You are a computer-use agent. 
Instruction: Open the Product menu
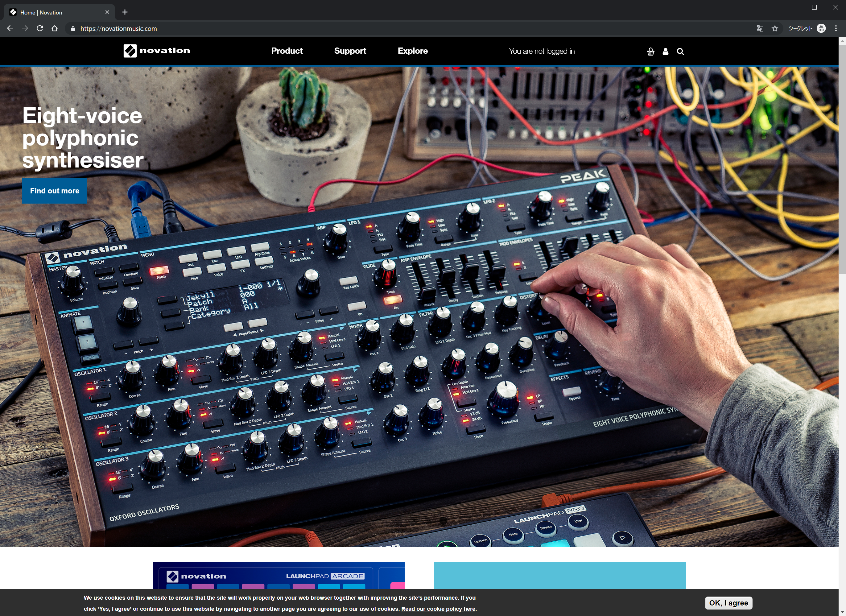287,51
